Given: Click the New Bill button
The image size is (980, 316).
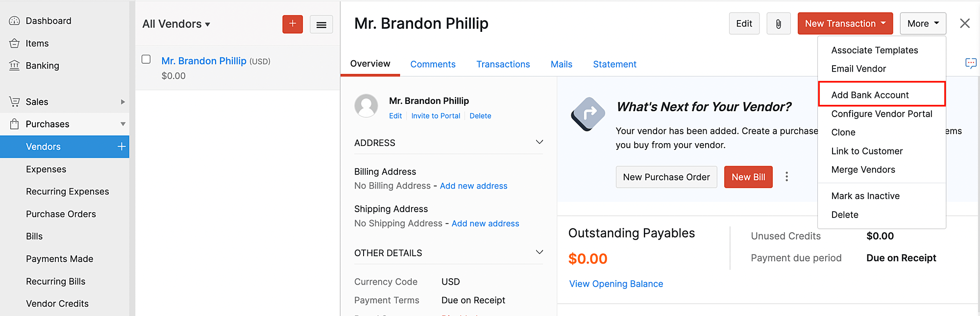Looking at the screenshot, I should coord(748,177).
